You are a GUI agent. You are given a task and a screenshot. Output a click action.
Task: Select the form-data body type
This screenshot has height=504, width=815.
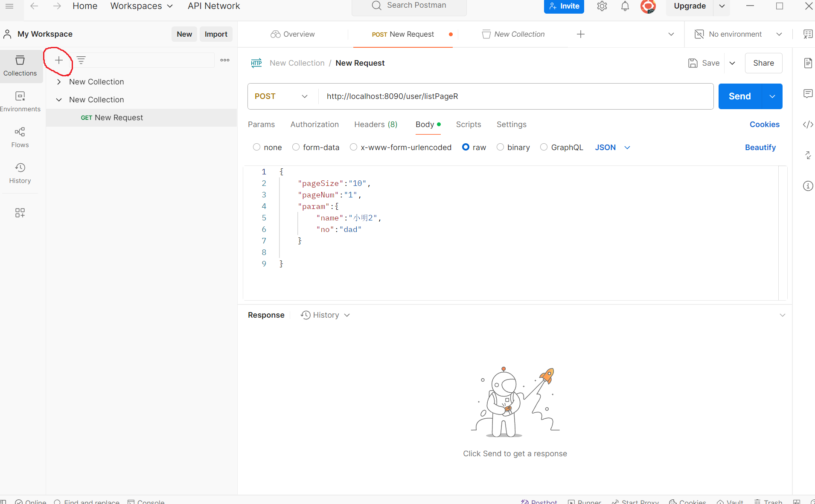pyautogui.click(x=296, y=147)
